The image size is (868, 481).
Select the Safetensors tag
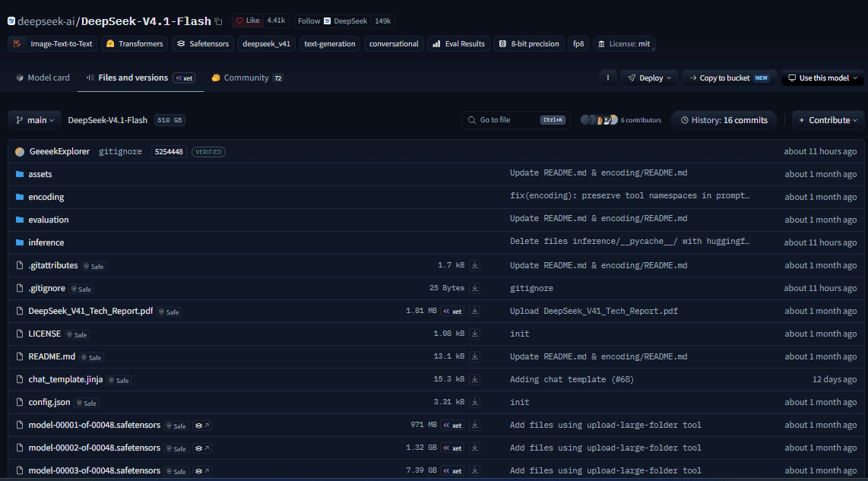click(203, 44)
